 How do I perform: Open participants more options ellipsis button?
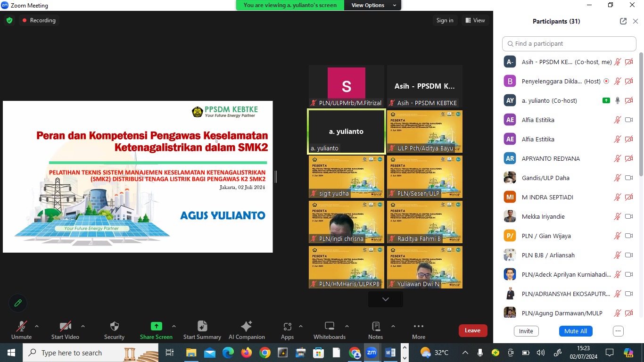618,331
